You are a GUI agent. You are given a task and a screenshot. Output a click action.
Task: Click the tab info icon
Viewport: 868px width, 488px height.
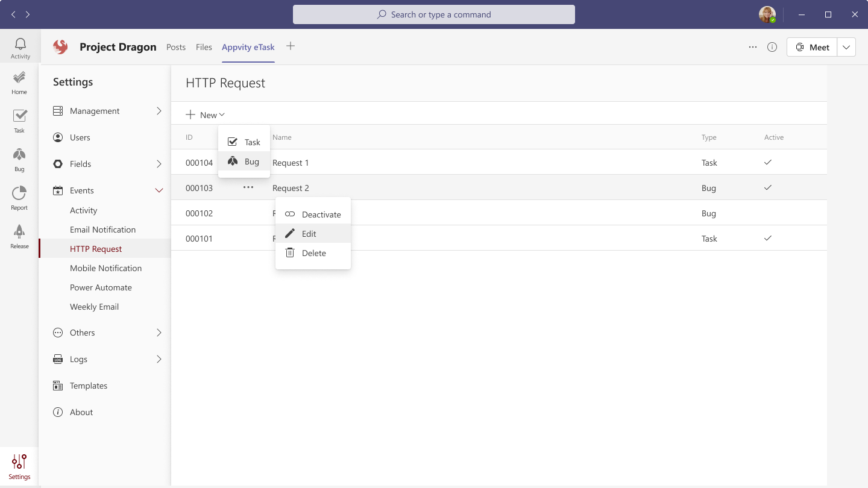[x=772, y=47]
